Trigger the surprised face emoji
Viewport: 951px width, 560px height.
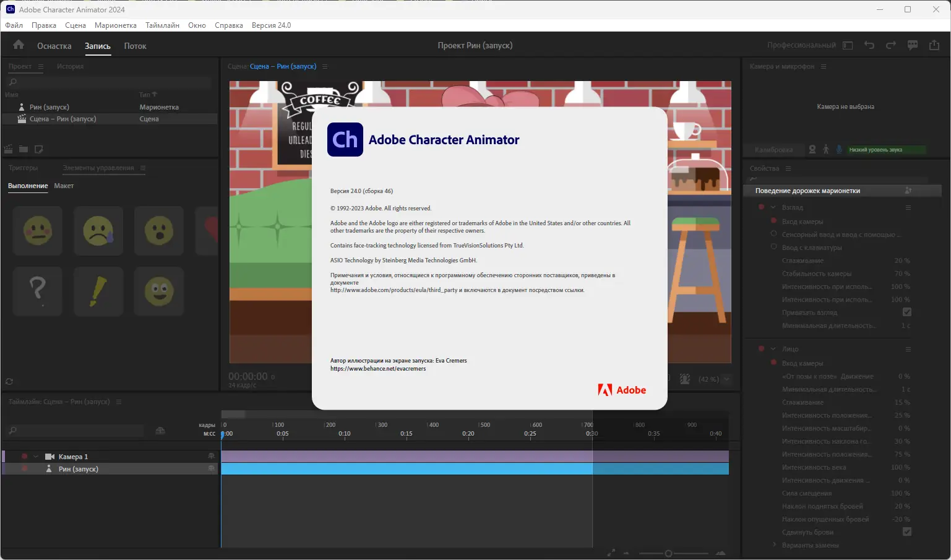coord(159,231)
